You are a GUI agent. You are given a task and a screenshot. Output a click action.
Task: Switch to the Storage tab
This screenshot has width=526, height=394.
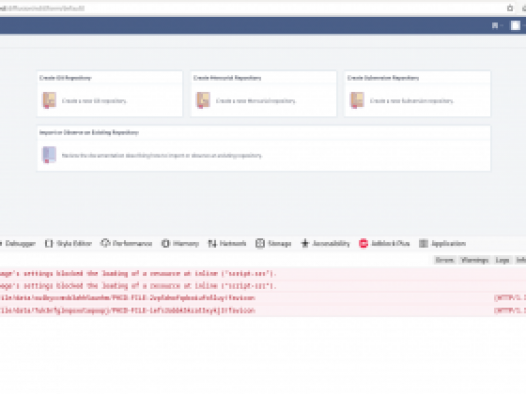[273, 243]
